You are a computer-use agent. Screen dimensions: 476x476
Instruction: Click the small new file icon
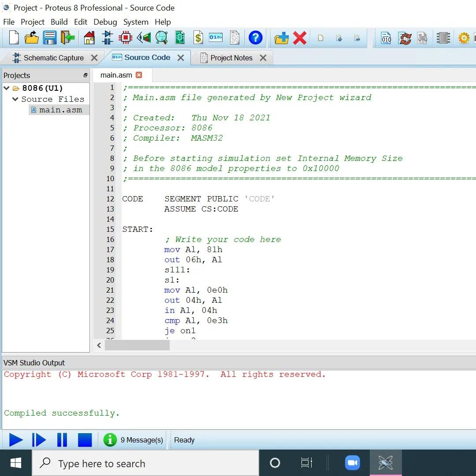[320, 38]
